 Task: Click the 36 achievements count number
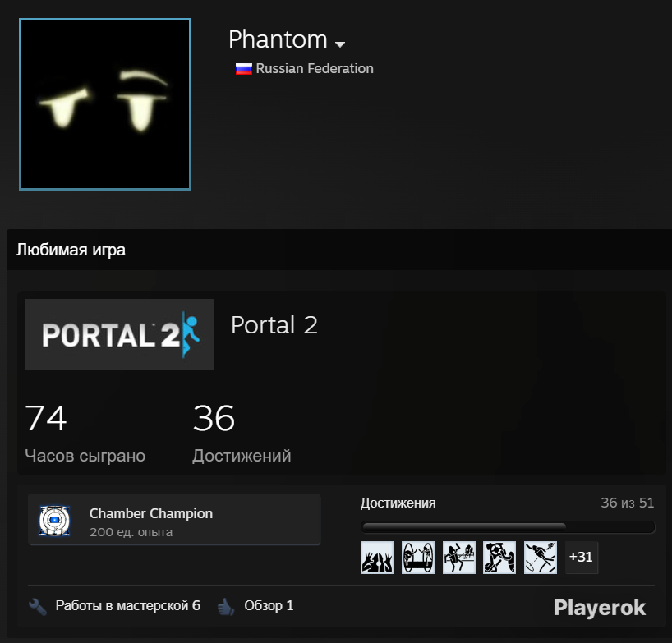click(x=214, y=418)
